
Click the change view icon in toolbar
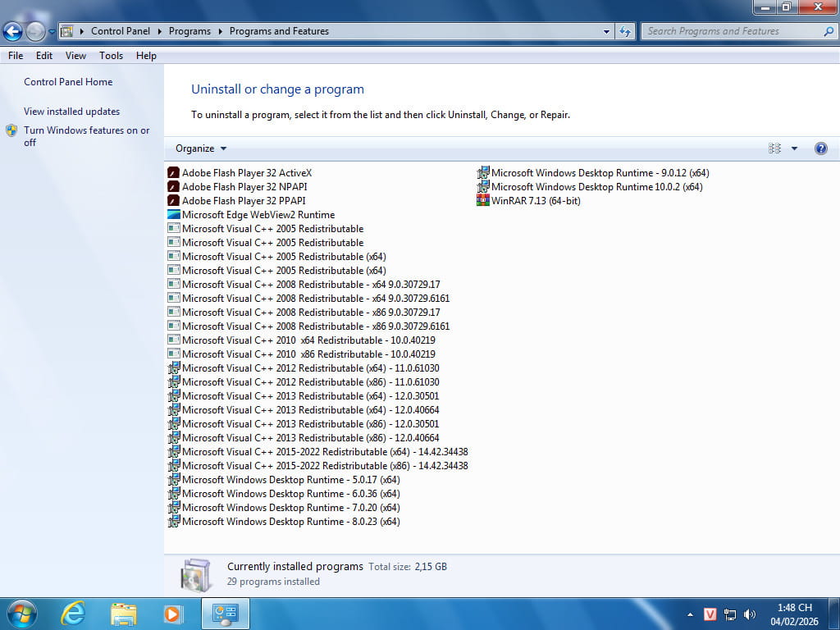pyautogui.click(x=774, y=148)
